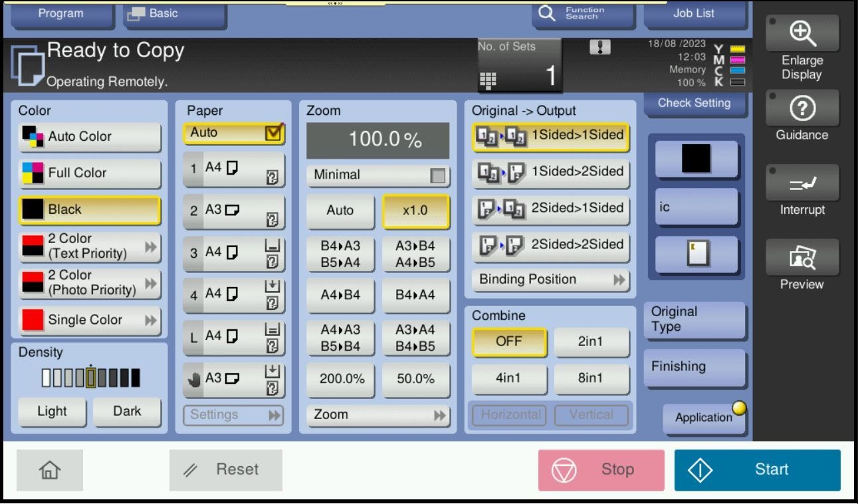Select paper tray 2 A3

(x=234, y=210)
